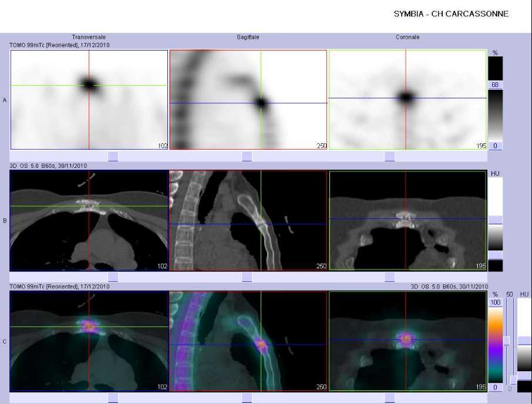532x404 pixels.
Task: Click the 0 lower threshold value, row A
Action: (495, 146)
